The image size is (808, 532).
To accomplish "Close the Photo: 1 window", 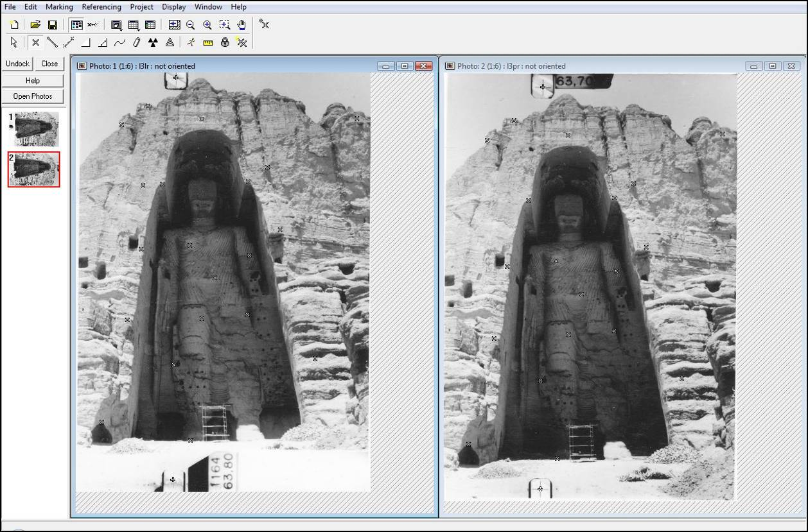I will (x=423, y=65).
